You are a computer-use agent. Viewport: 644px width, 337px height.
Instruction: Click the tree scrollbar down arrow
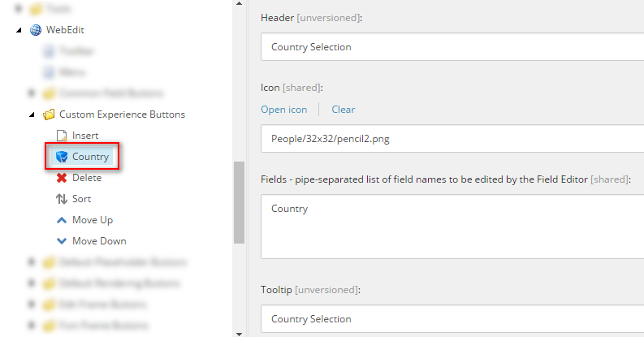pos(239,334)
